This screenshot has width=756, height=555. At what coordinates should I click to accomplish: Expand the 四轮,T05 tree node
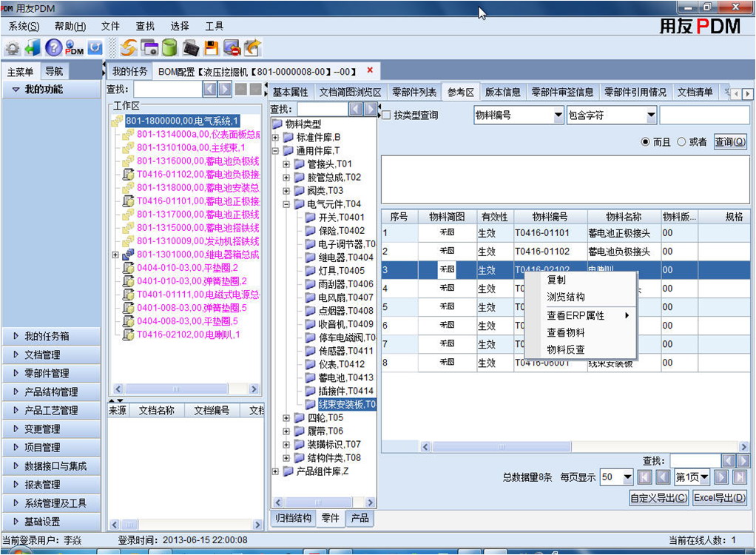[286, 417]
